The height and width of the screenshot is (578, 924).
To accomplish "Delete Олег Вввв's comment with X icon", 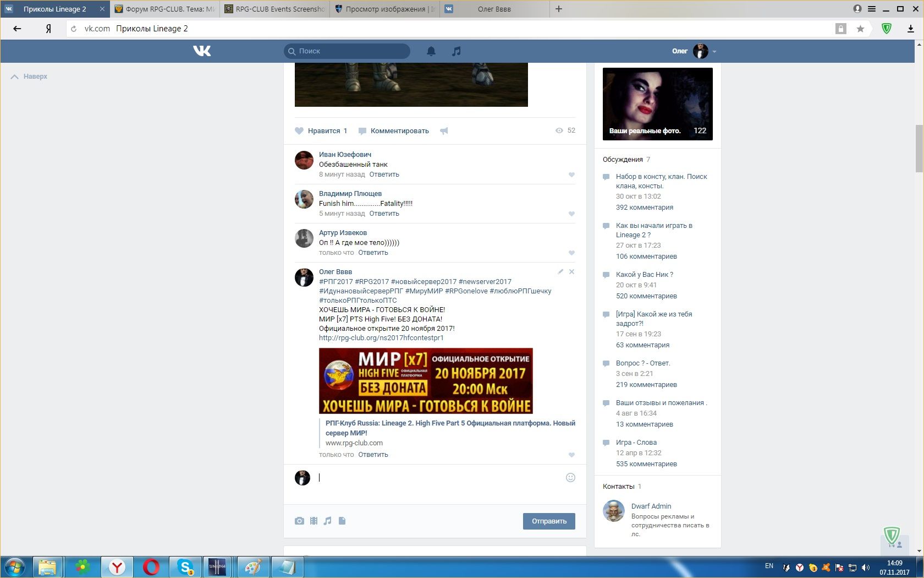I will tap(571, 271).
